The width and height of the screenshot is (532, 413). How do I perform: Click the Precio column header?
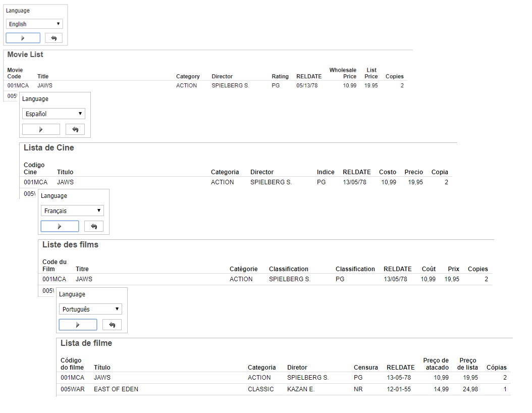click(x=413, y=172)
